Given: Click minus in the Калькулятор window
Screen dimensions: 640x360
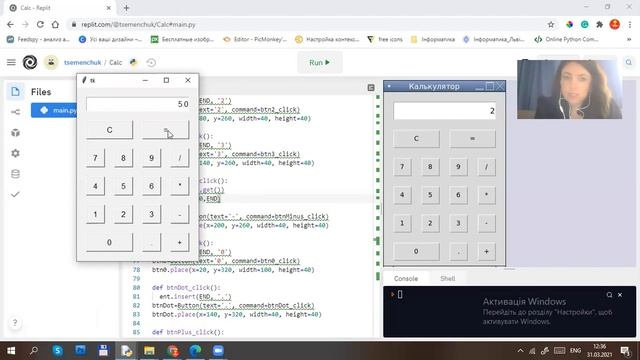Looking at the screenshot, I should 486,223.
